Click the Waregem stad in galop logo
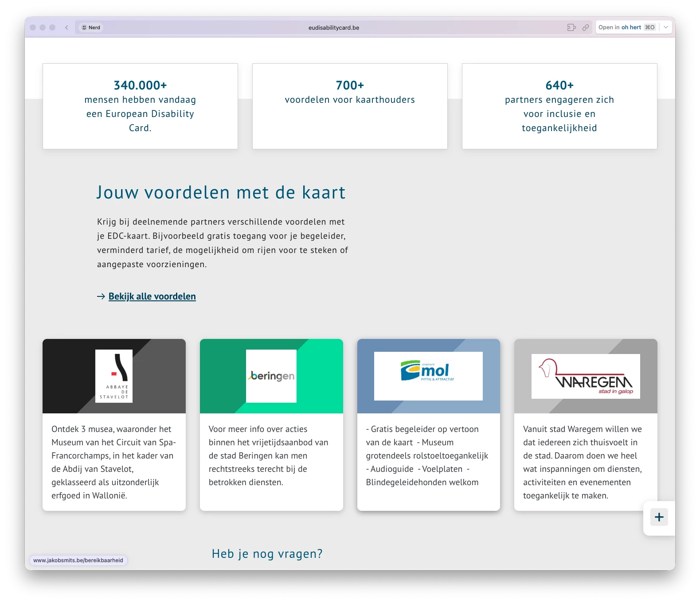The image size is (700, 603). coord(586,376)
